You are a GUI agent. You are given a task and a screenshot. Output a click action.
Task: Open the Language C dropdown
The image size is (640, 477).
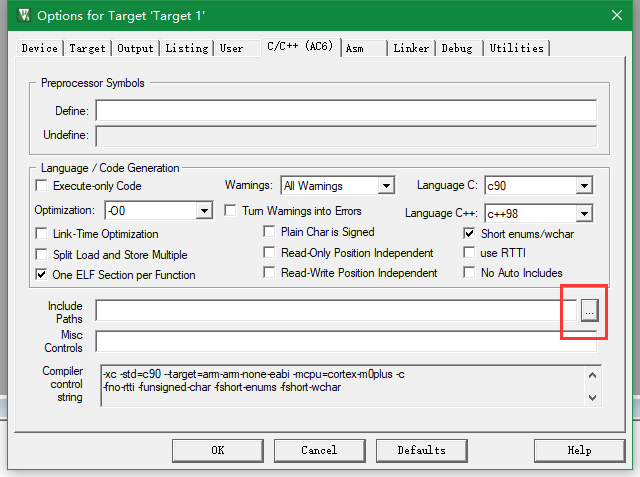[584, 186]
